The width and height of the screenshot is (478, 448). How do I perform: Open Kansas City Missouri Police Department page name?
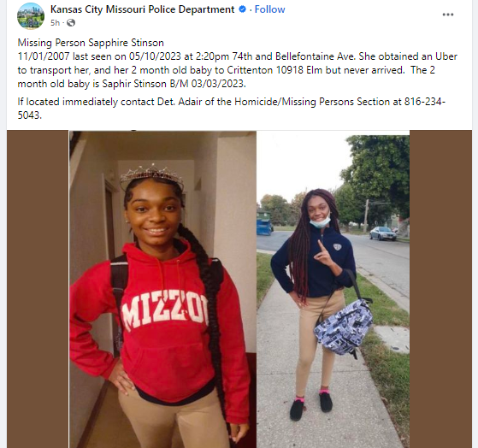(x=142, y=9)
